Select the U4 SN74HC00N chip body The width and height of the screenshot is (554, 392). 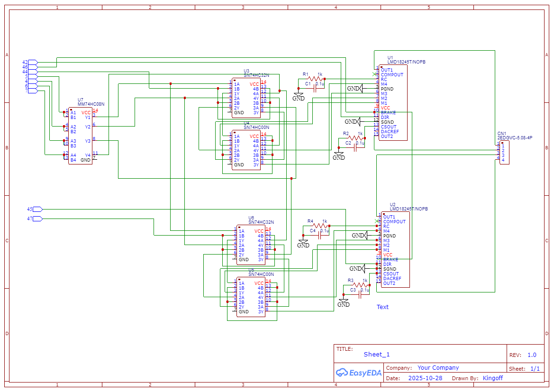point(246,150)
